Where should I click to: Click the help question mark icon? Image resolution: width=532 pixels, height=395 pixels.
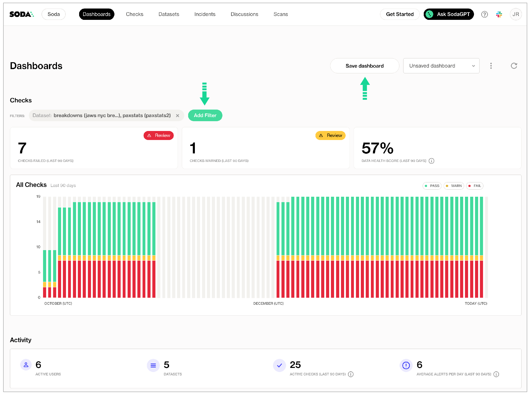484,14
